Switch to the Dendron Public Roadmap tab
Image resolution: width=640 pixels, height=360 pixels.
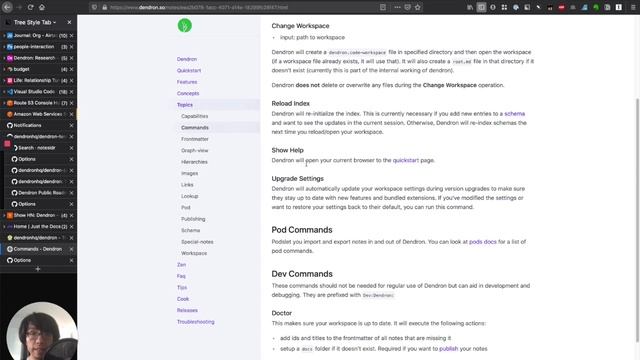(x=40, y=193)
